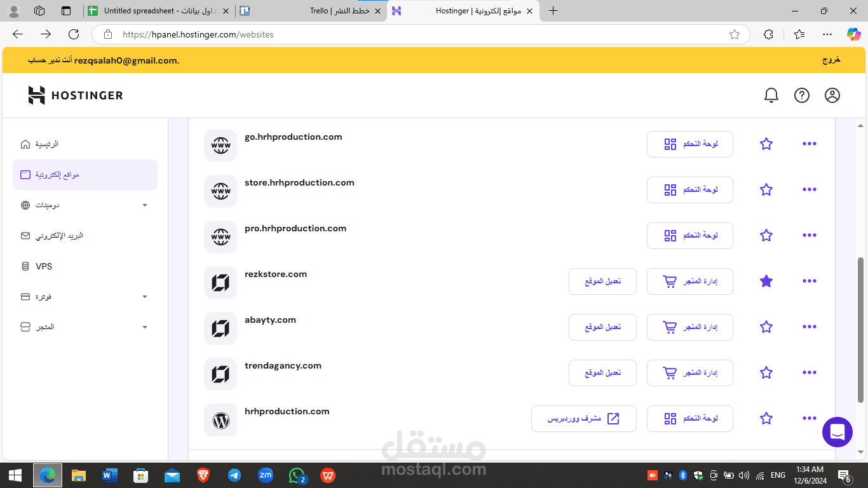
Task: Click the page vertical scrollbar thumb
Action: click(861, 330)
